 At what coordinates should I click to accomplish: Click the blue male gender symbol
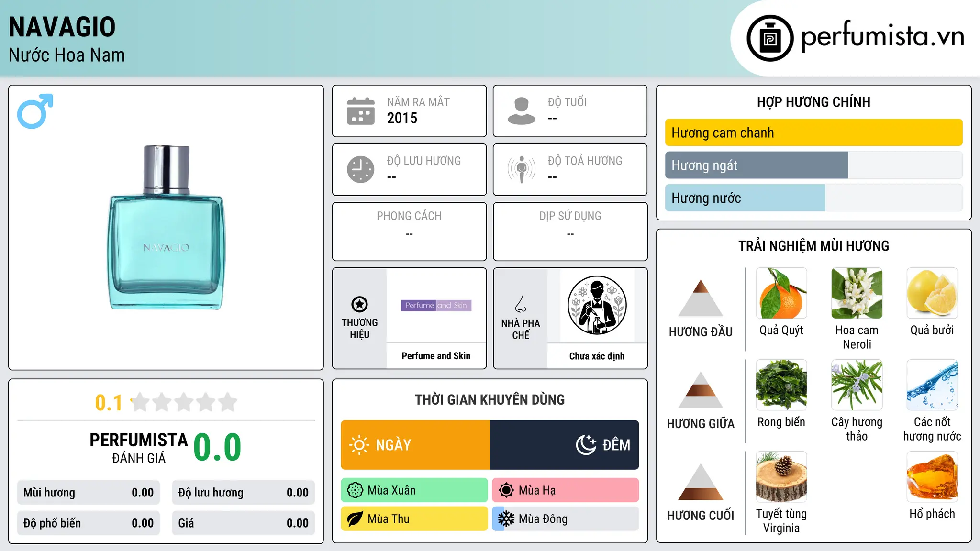click(x=35, y=111)
